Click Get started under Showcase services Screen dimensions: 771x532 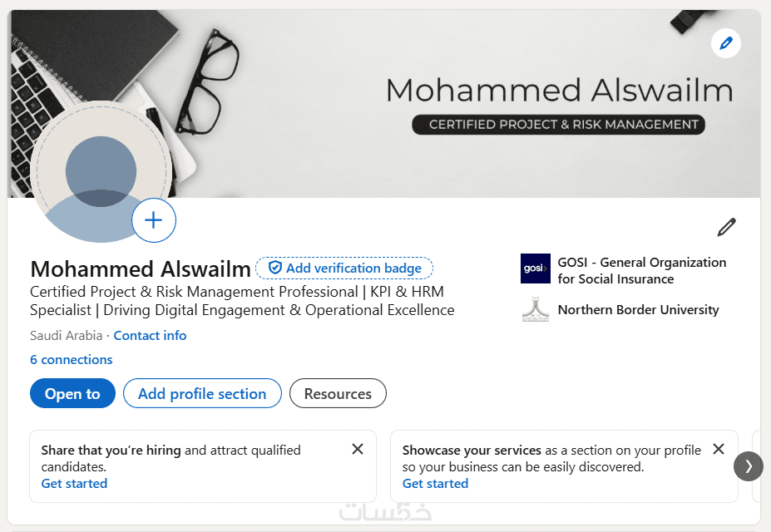pyautogui.click(x=435, y=484)
